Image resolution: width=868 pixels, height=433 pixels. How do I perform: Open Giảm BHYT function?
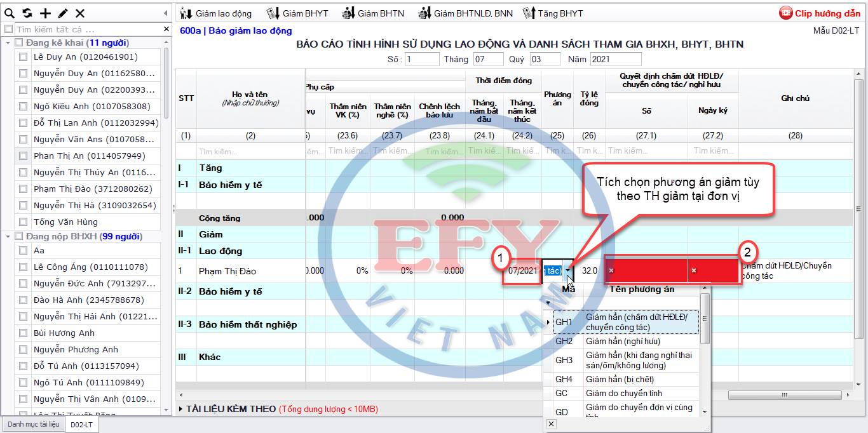click(x=297, y=13)
